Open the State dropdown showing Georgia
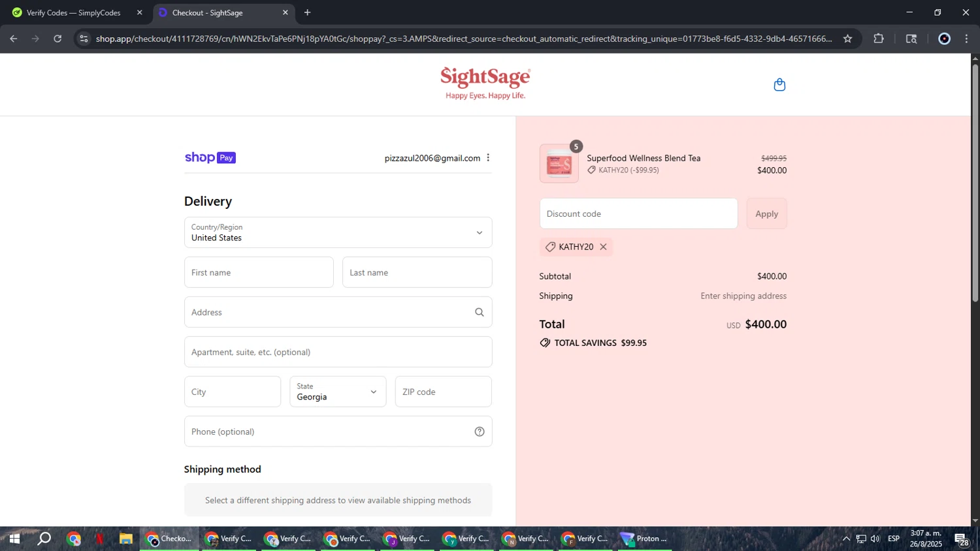 pyautogui.click(x=338, y=392)
